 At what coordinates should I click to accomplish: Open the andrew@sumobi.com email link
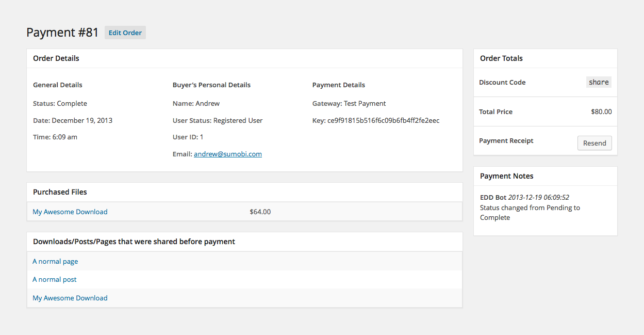pyautogui.click(x=227, y=154)
